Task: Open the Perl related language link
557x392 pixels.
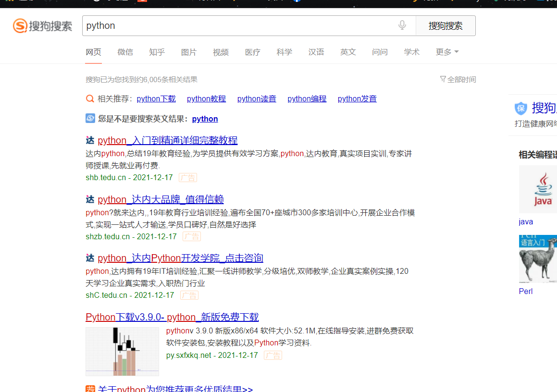Action: click(x=526, y=291)
